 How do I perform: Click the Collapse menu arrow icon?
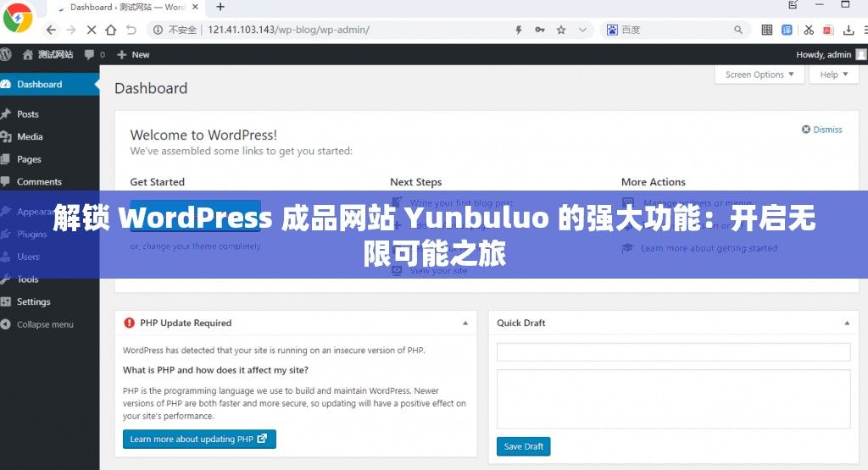[6, 324]
